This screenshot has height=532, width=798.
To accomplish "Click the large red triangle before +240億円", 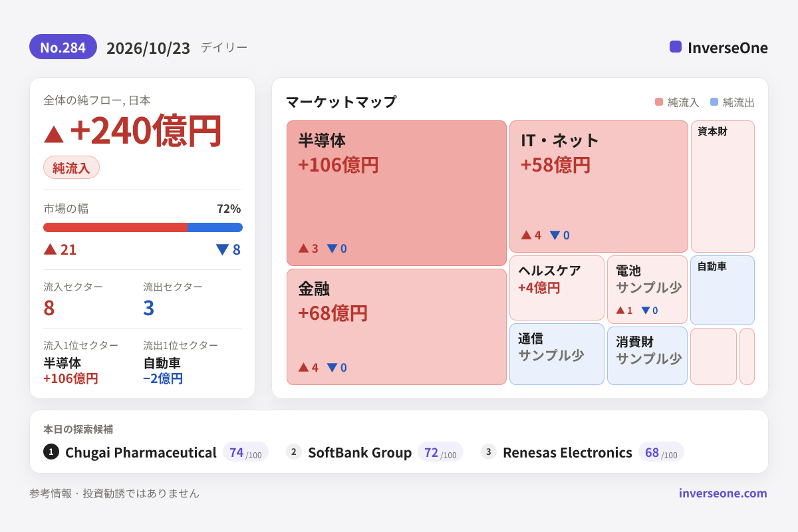I will (x=54, y=134).
